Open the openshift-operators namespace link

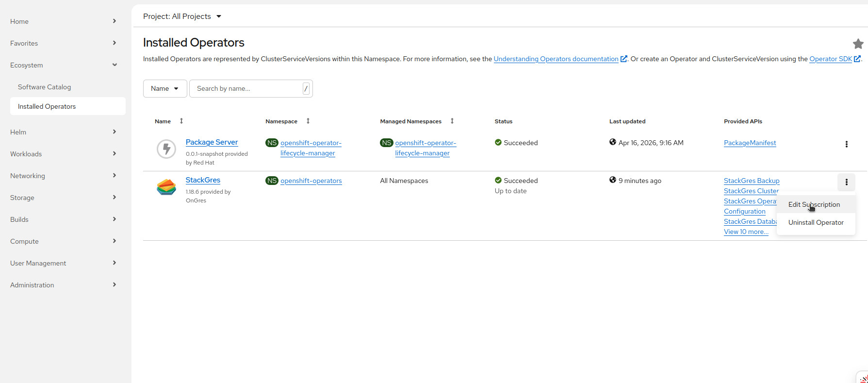[x=311, y=181]
